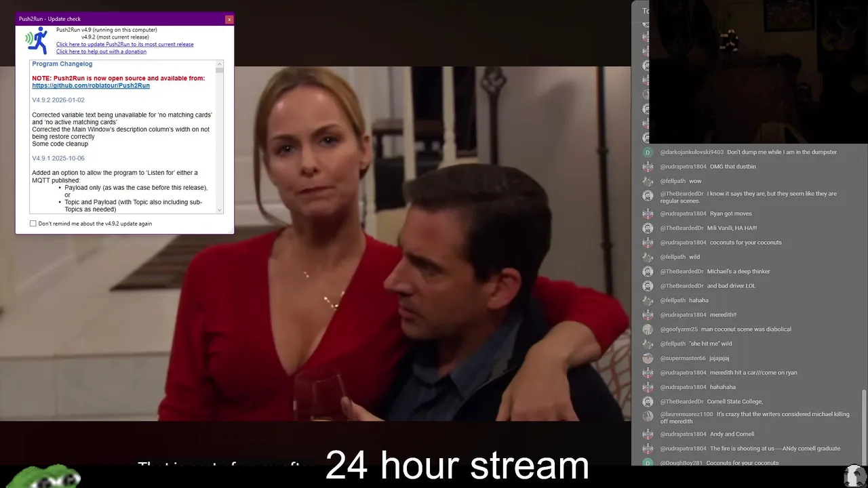Click the "Some code cleanup" changelog line

(60, 144)
